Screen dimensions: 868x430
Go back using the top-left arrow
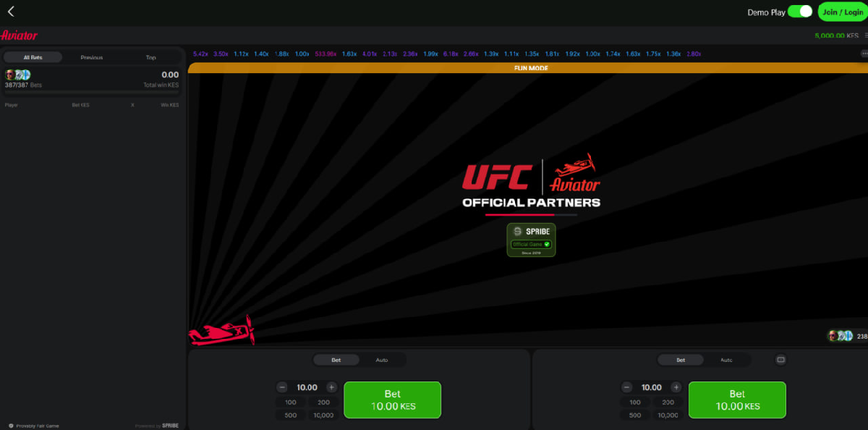click(x=11, y=12)
